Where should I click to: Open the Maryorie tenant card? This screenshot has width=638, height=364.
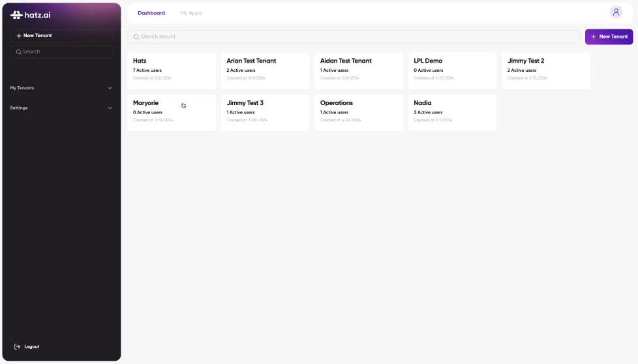[172, 113]
